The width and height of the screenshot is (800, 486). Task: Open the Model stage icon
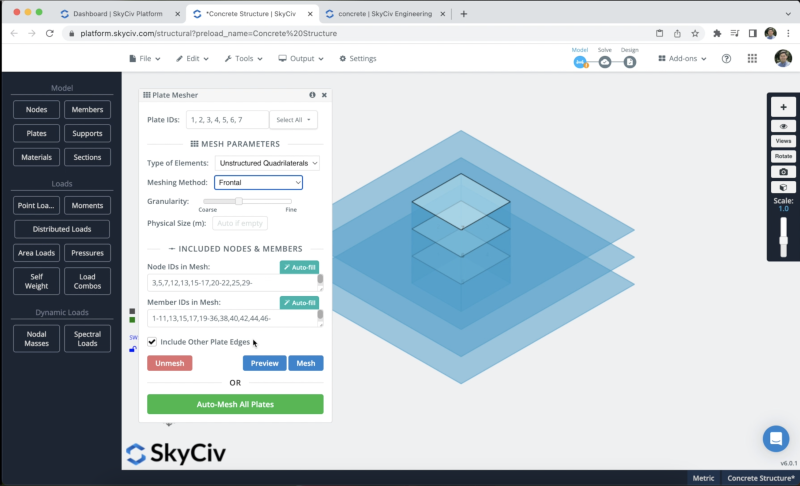580,62
